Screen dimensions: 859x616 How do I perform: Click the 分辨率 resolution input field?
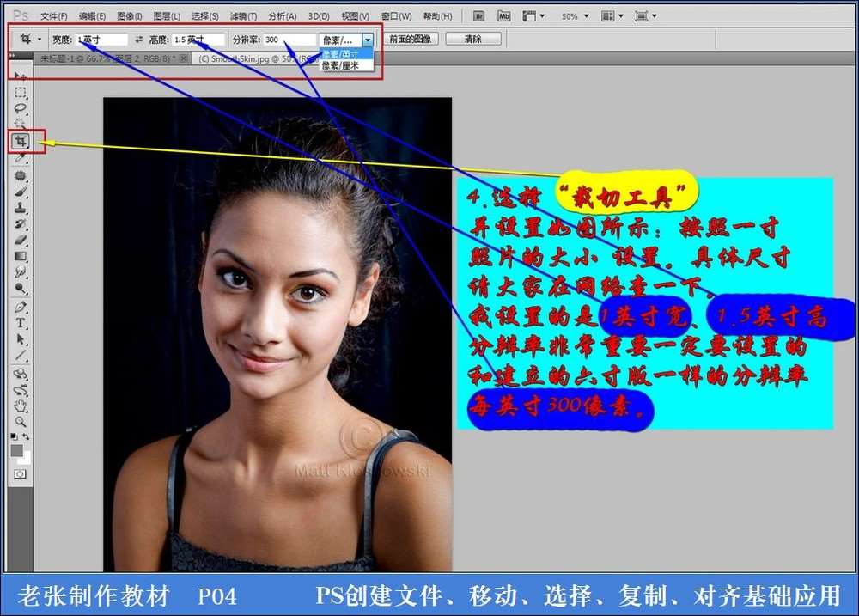click(289, 40)
